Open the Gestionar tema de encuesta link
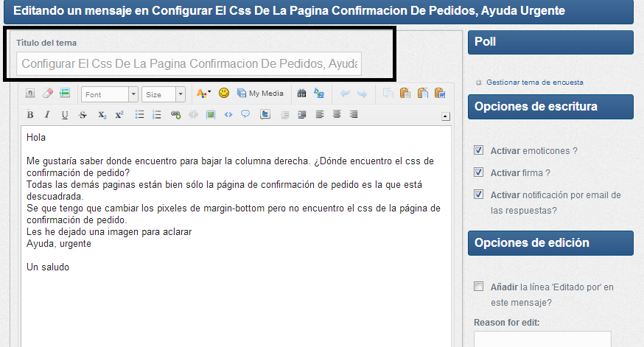Image resolution: width=644 pixels, height=347 pixels. click(534, 82)
